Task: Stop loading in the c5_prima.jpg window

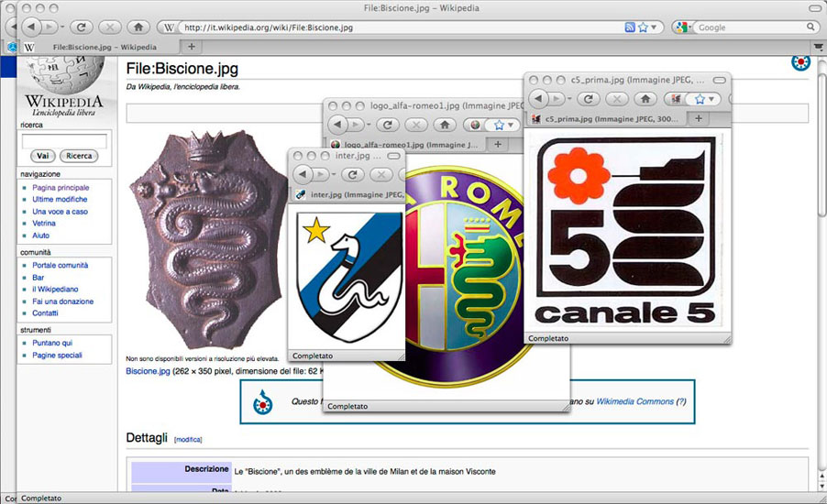Action: pyautogui.click(x=616, y=99)
